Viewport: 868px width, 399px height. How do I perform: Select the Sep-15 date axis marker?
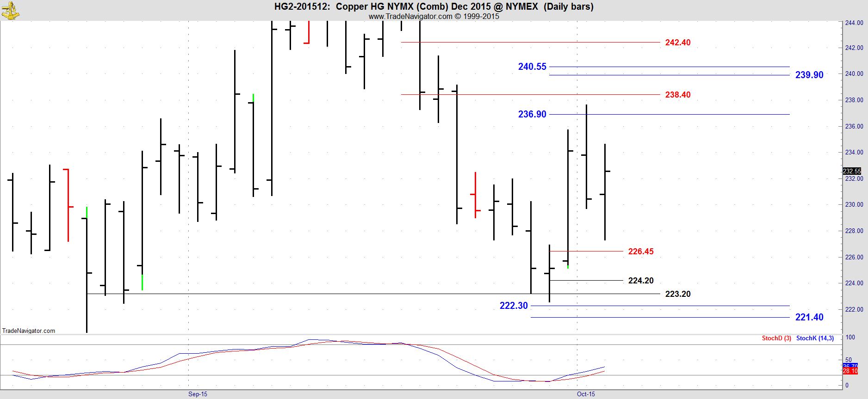[x=198, y=394]
